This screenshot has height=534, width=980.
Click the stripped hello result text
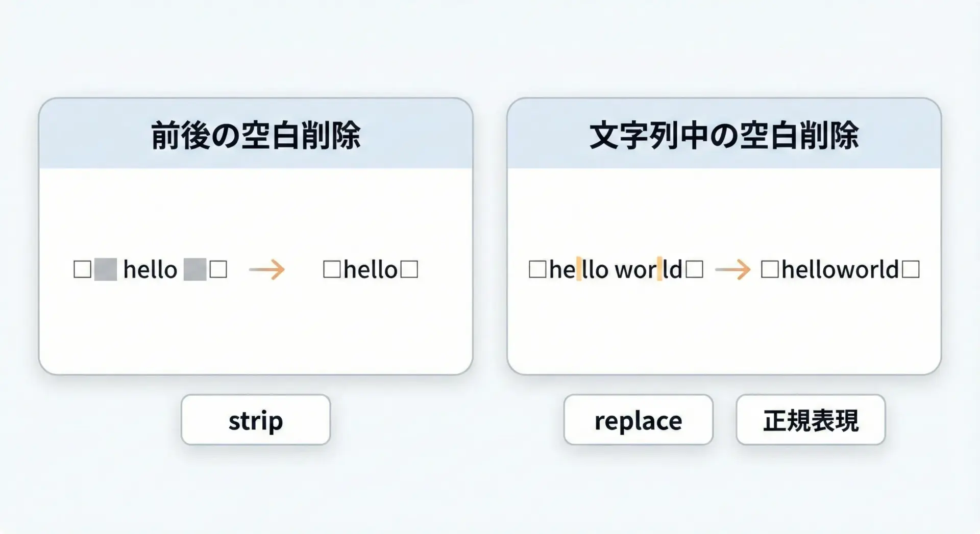pyautogui.click(x=371, y=269)
